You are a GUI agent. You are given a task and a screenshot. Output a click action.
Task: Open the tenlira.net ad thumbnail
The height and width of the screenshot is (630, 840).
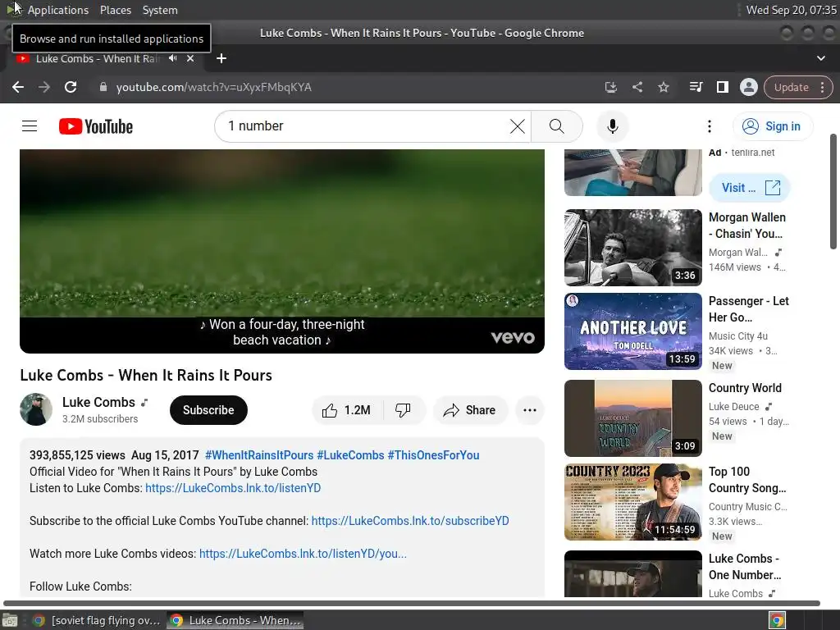pos(632,172)
